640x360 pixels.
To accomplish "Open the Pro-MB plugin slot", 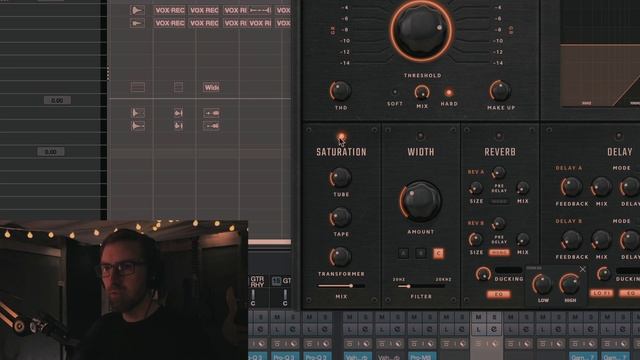I will (422, 356).
